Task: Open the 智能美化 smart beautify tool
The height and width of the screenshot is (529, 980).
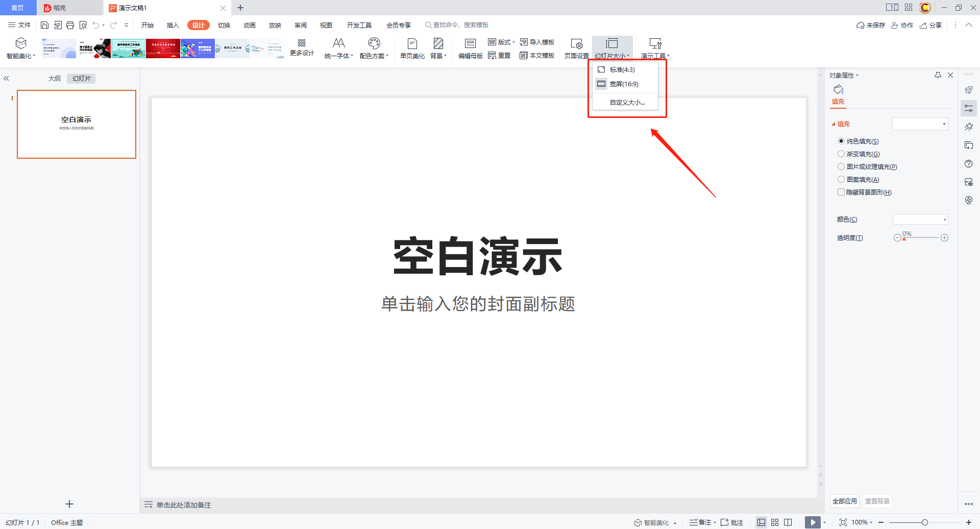Action: pos(21,49)
